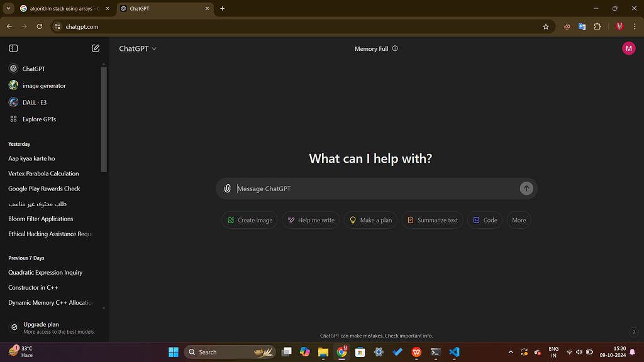Screen dimensions: 644x362
Task: Open the ChatGPT model selector dropdown
Action: click(x=138, y=48)
